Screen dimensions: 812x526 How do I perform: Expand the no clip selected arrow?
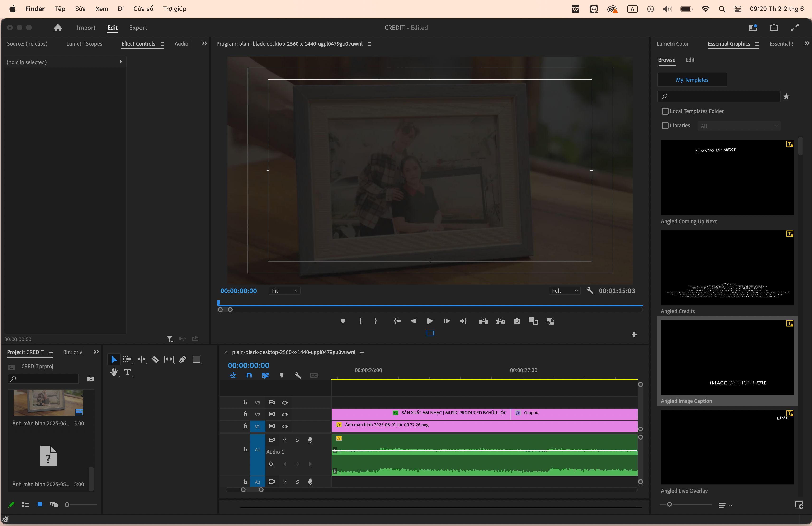tap(120, 62)
